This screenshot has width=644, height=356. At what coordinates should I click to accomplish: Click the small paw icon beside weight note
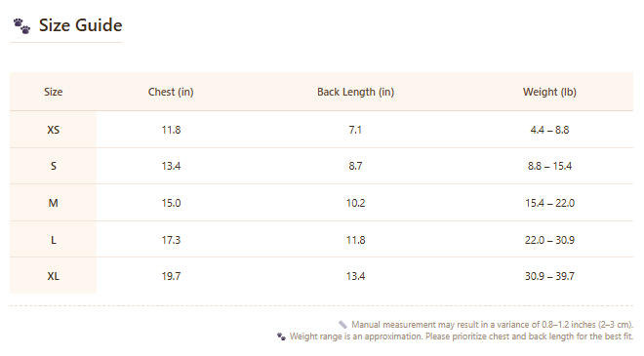[281, 336]
